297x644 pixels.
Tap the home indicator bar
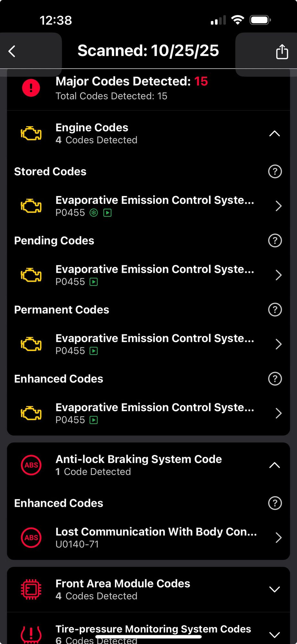149,637
